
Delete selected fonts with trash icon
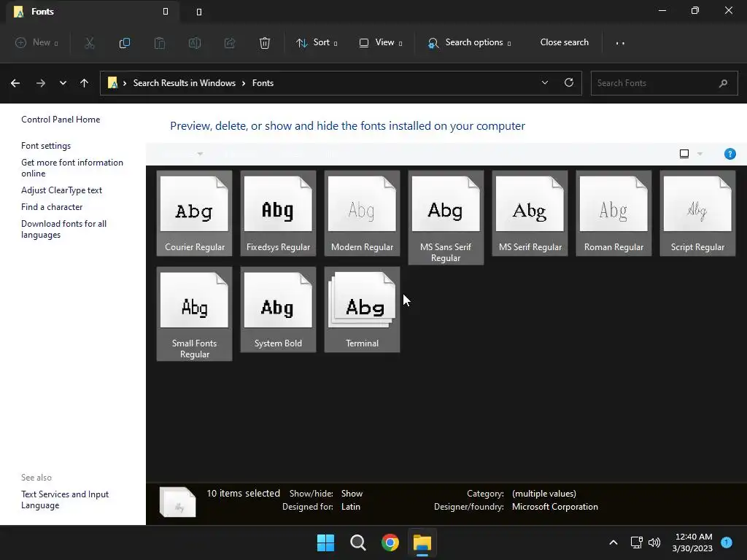pyautogui.click(x=264, y=43)
